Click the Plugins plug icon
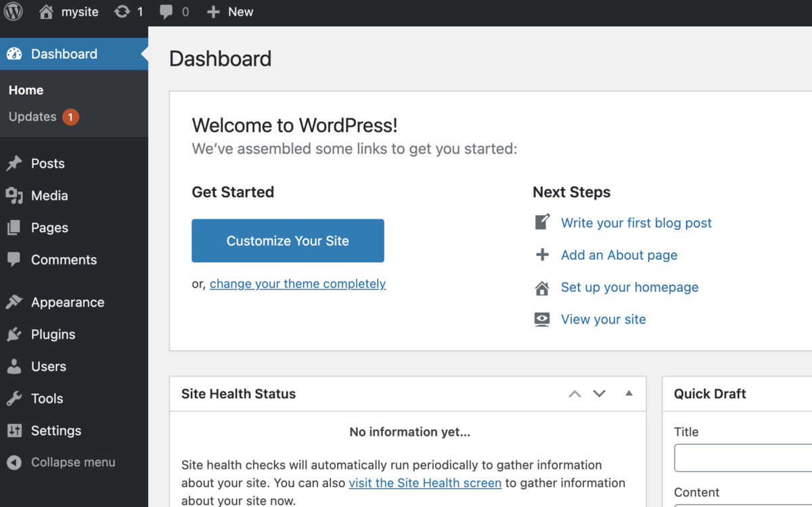The width and height of the screenshot is (812, 507). tap(14, 334)
